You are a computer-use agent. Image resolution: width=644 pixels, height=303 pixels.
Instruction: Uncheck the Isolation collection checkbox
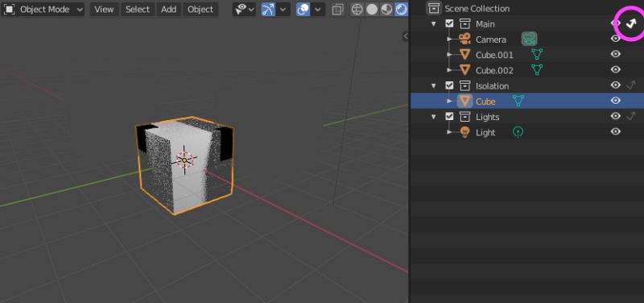tap(449, 85)
